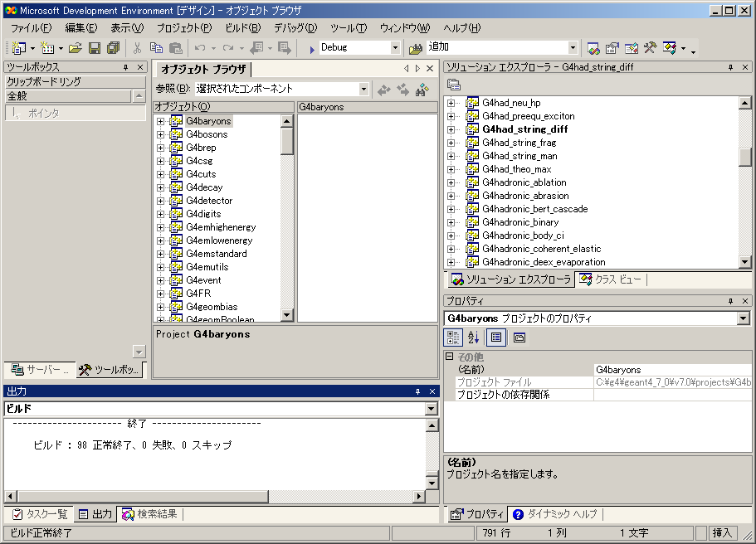
Task: Click the Alphabetical sort icon in Properties
Action: [x=474, y=338]
